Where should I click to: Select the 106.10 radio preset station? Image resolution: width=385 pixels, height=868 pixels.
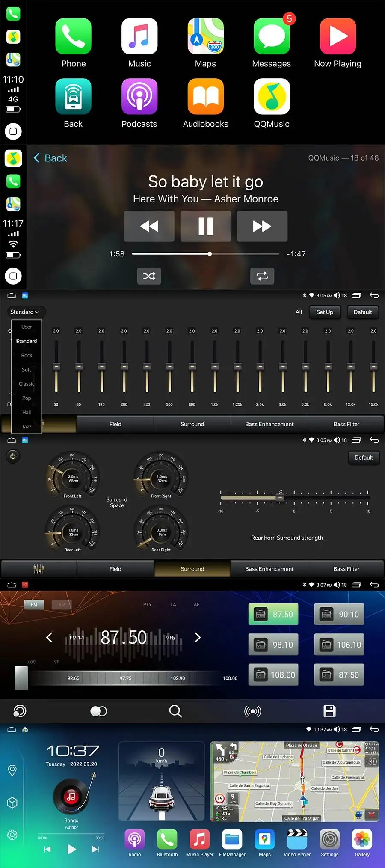point(339,645)
